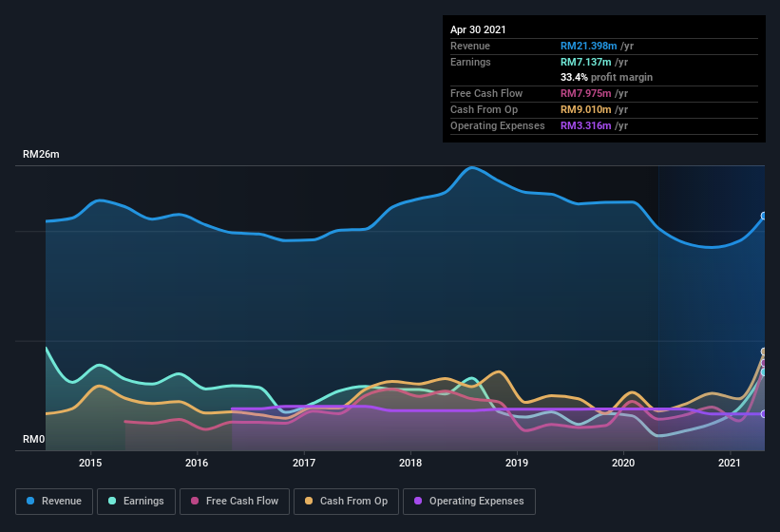
Task: Select the 2015 x-axis label
Action: (x=90, y=464)
